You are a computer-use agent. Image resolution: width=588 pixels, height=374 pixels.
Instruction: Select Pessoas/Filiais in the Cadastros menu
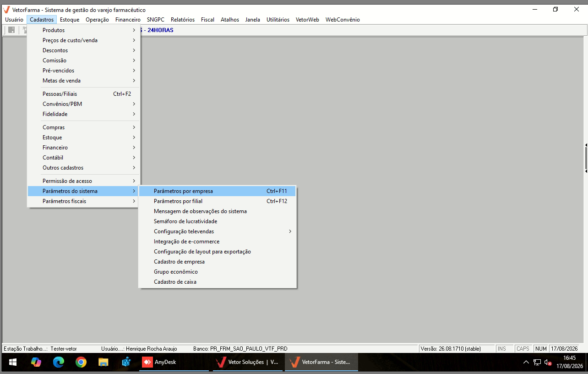[84, 94]
